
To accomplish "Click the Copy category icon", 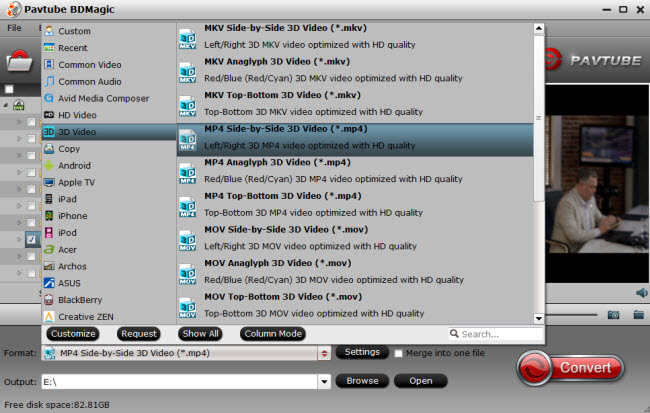I will 49,148.
